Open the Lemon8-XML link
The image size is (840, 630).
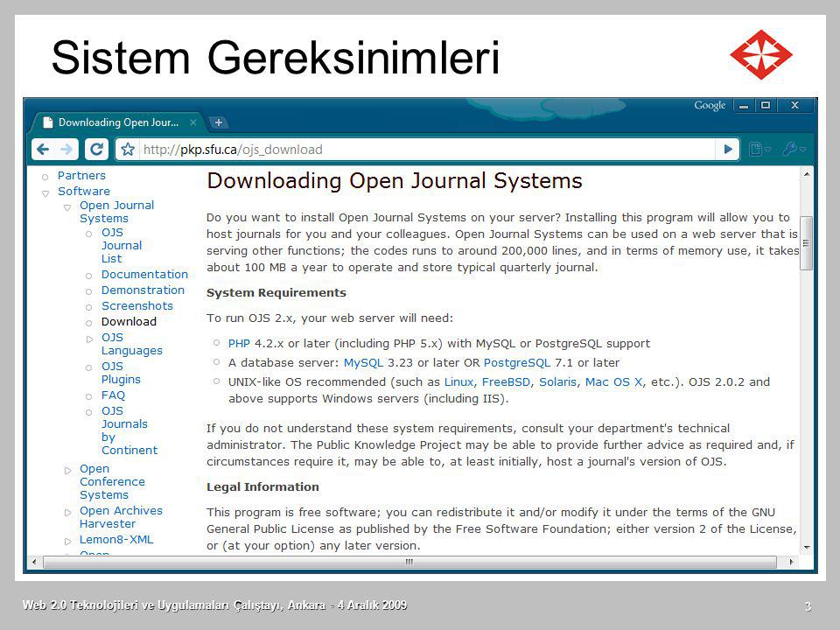pos(116,540)
